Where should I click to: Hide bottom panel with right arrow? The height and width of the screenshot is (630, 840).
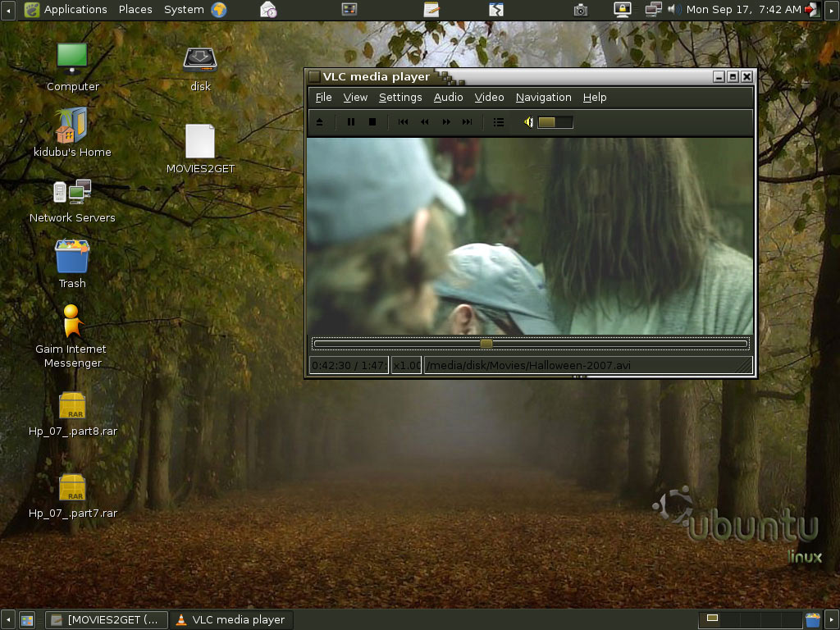click(832, 620)
